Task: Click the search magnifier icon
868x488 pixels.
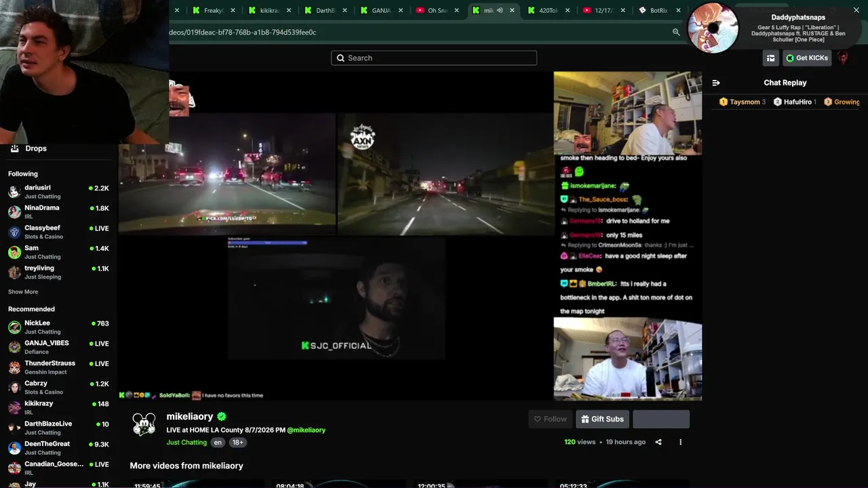Action: tap(341, 58)
